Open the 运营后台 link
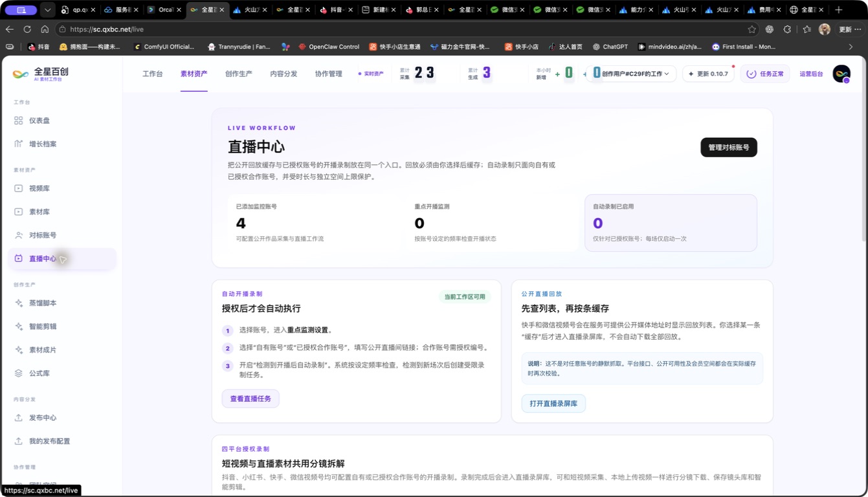The height and width of the screenshot is (497, 868). (811, 74)
